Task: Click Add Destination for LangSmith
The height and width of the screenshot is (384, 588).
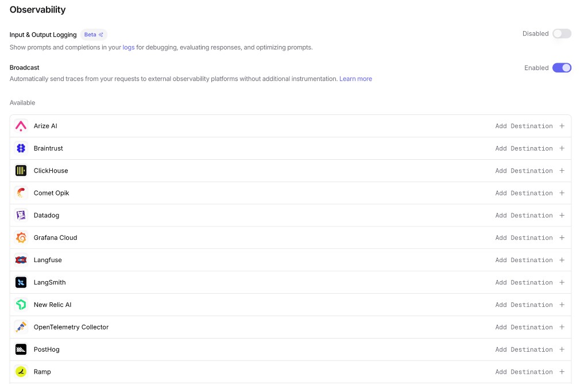Action: point(524,282)
